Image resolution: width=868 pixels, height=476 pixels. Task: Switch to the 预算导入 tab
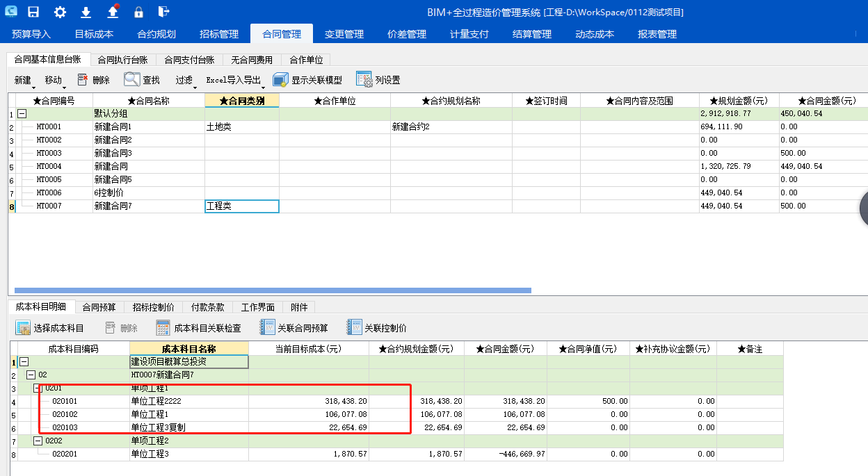(x=31, y=34)
